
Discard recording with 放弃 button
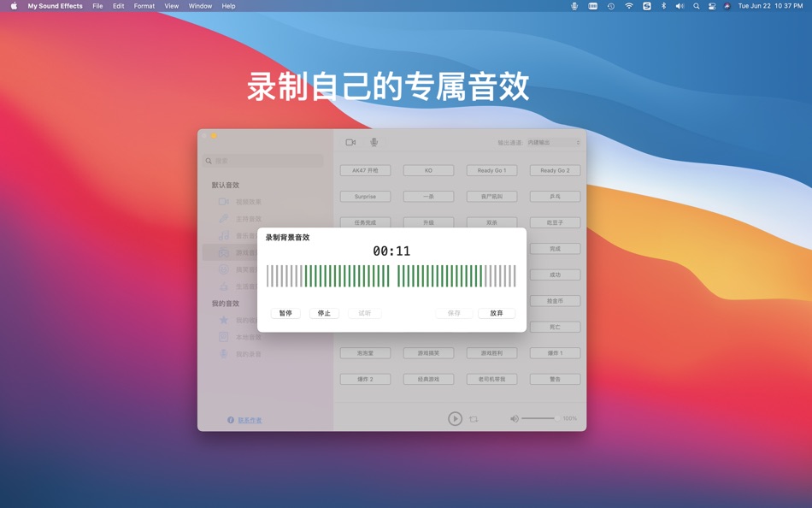coord(496,313)
